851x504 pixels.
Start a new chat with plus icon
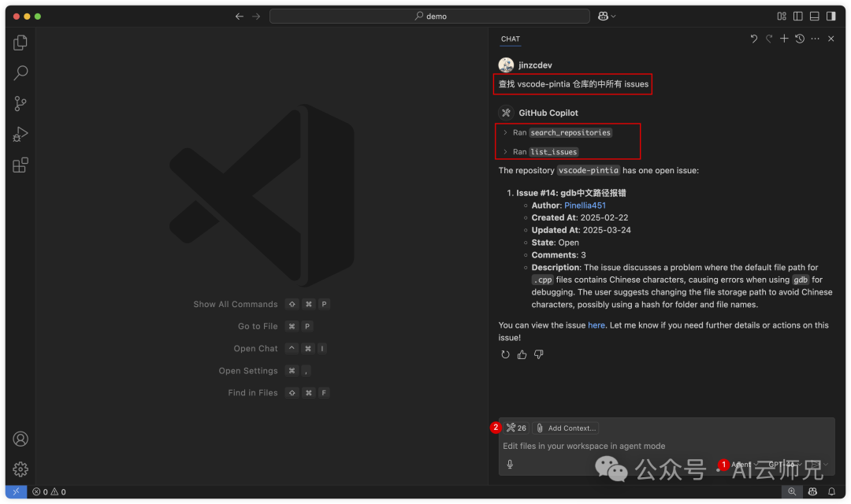pos(784,39)
